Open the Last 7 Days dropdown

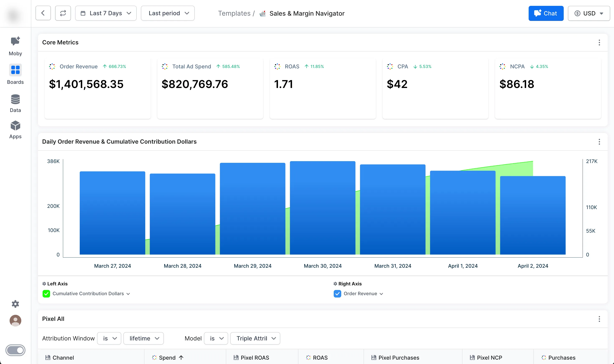tap(106, 13)
